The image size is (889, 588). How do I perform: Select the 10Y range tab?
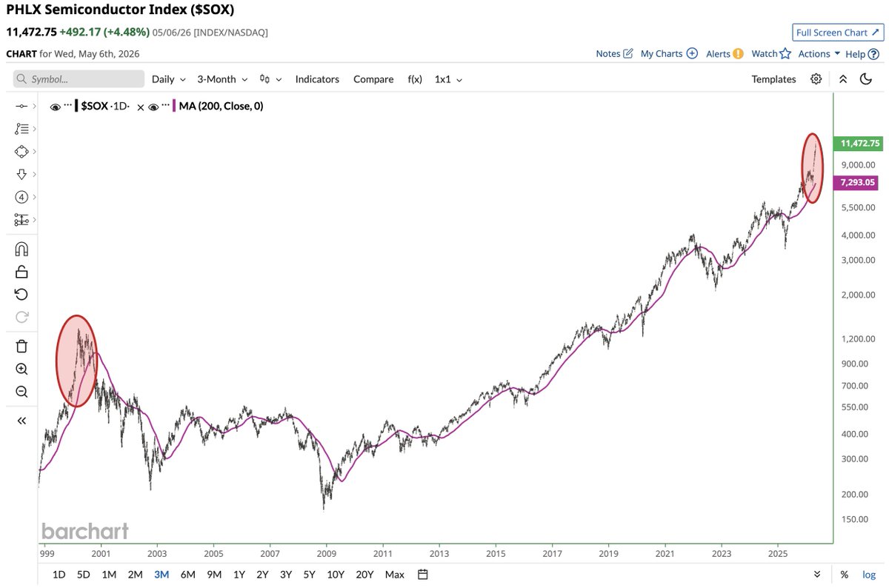pyautogui.click(x=336, y=575)
